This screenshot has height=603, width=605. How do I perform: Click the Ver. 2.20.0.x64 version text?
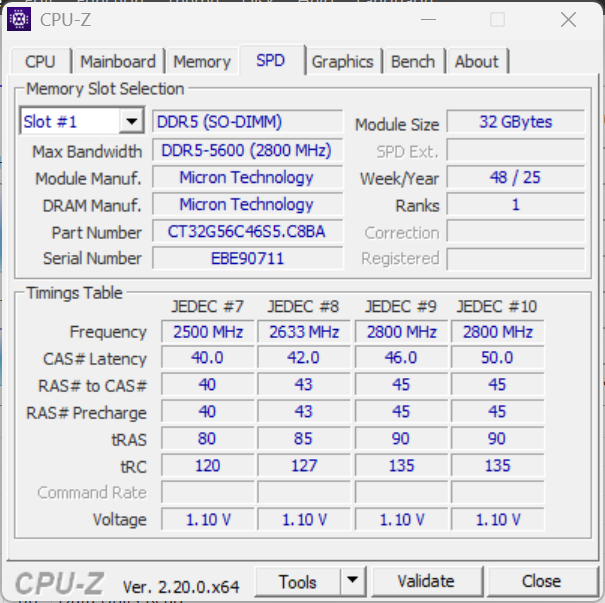click(x=181, y=587)
